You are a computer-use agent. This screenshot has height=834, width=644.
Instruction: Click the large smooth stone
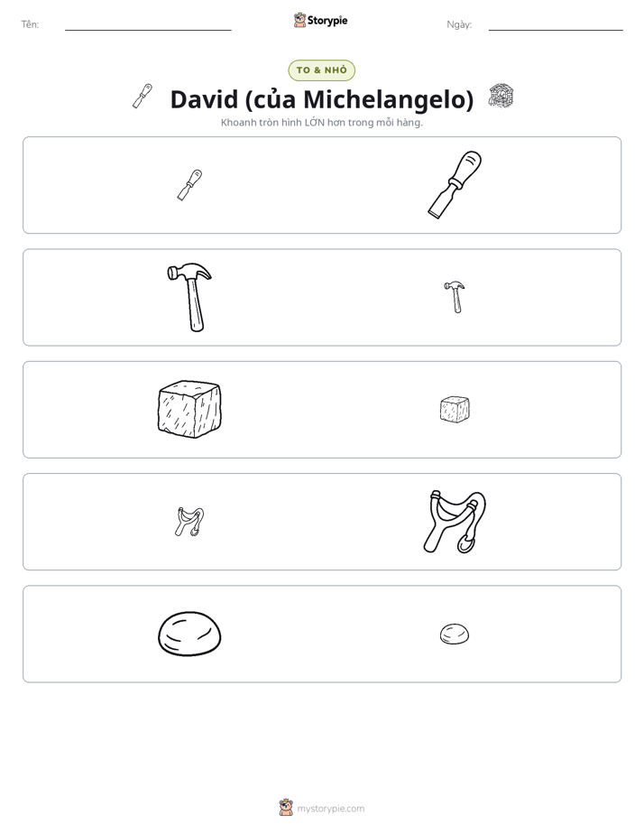pos(189,634)
